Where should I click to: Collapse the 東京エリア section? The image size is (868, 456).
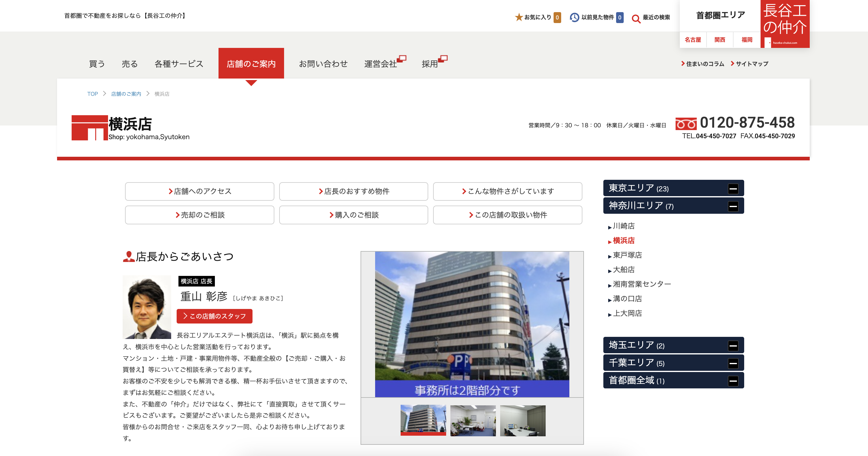[733, 189]
